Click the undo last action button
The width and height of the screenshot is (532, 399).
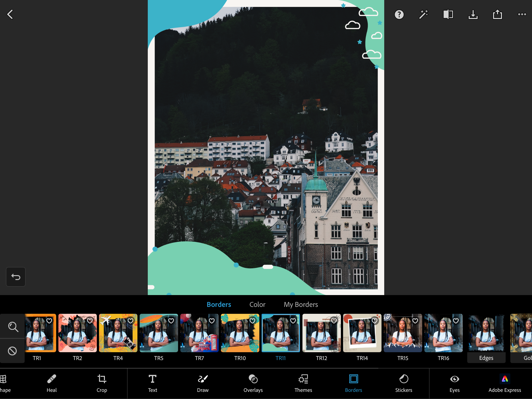point(16,277)
